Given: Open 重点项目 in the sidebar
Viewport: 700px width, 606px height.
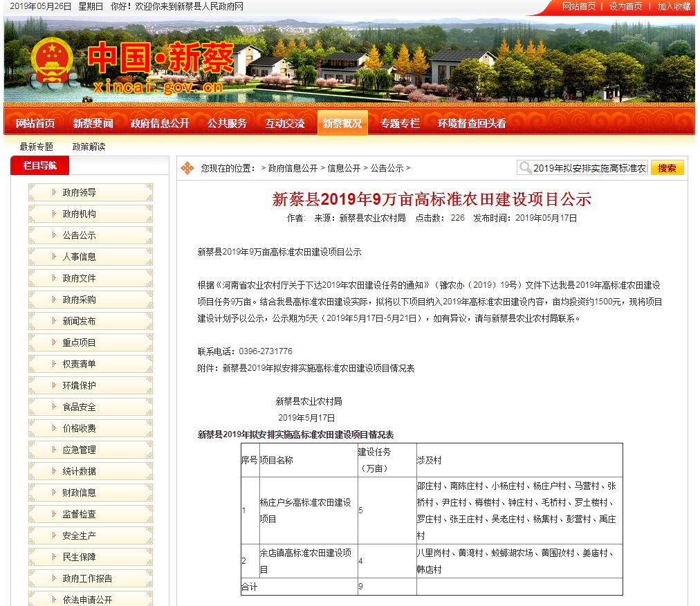Looking at the screenshot, I should pos(91,342).
